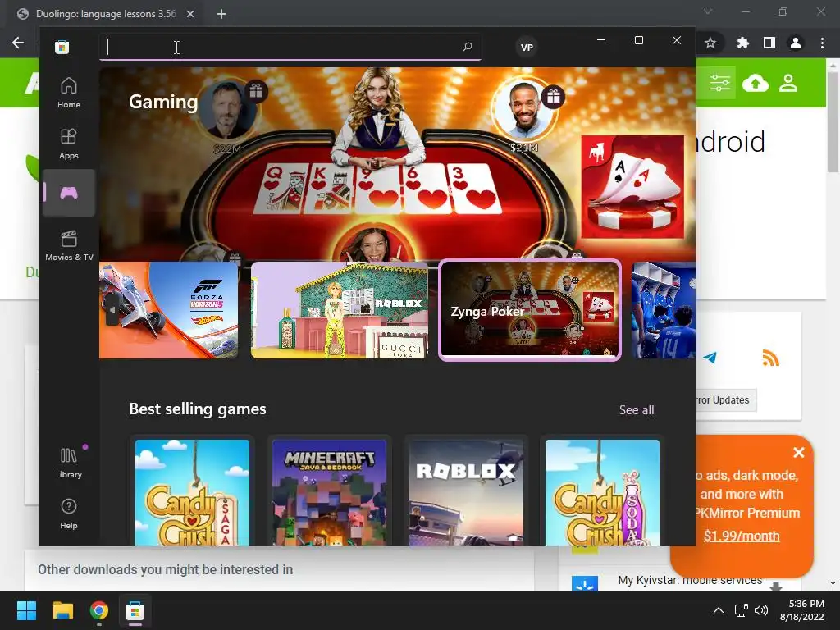Show hidden system tray icons

[719, 610]
